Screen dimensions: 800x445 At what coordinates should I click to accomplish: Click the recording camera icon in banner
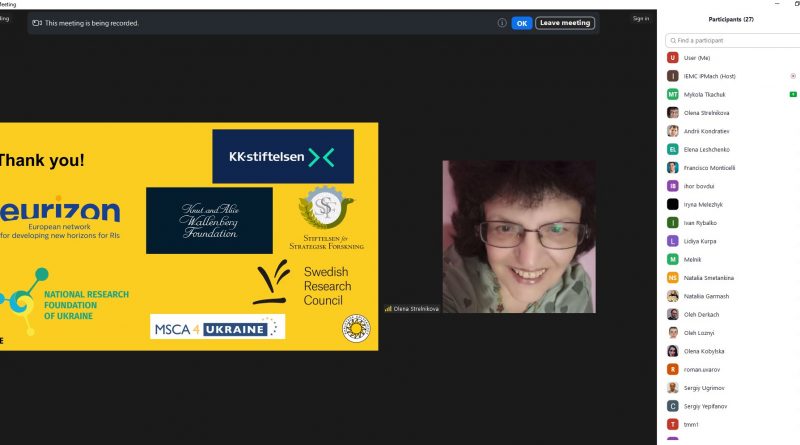(37, 23)
